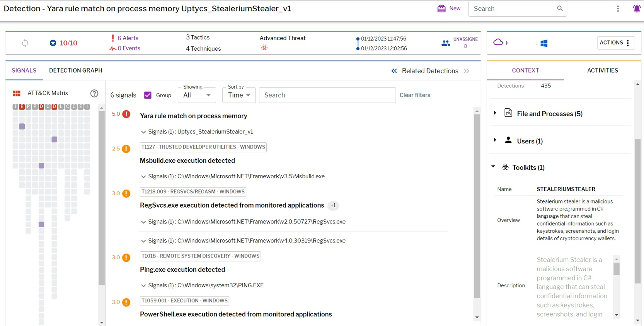The height and width of the screenshot is (326, 644).
Task: Click the Description text box scrollbar
Action: click(x=617, y=269)
